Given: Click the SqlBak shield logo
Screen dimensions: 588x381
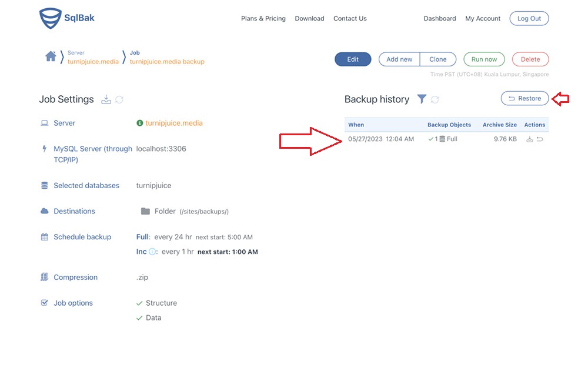Looking at the screenshot, I should pyautogui.click(x=50, y=18).
